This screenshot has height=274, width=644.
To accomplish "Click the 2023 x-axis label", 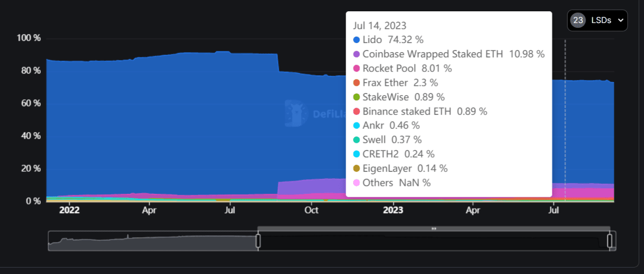I will pos(393,210).
